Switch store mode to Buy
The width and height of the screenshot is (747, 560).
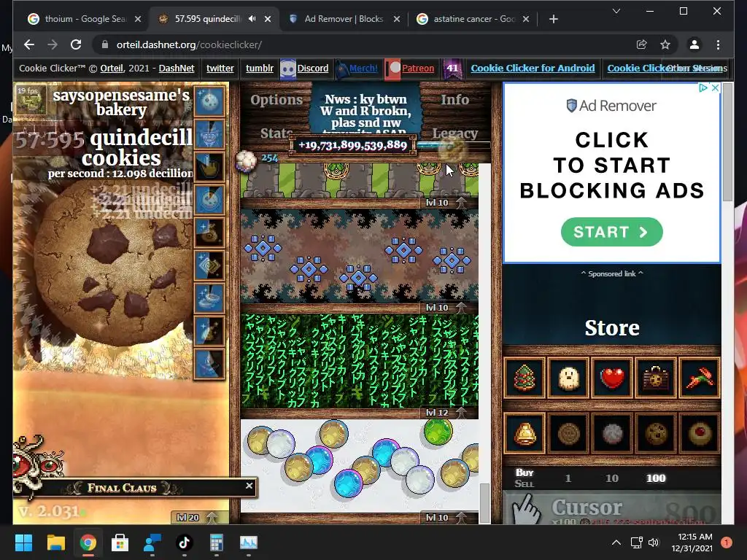[525, 472]
